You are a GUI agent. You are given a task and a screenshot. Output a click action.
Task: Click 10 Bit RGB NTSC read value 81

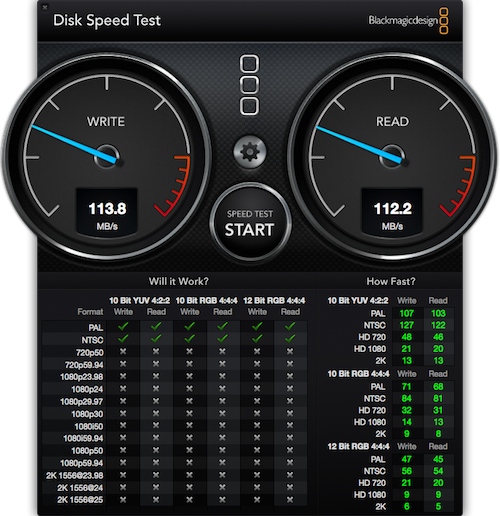(438, 398)
